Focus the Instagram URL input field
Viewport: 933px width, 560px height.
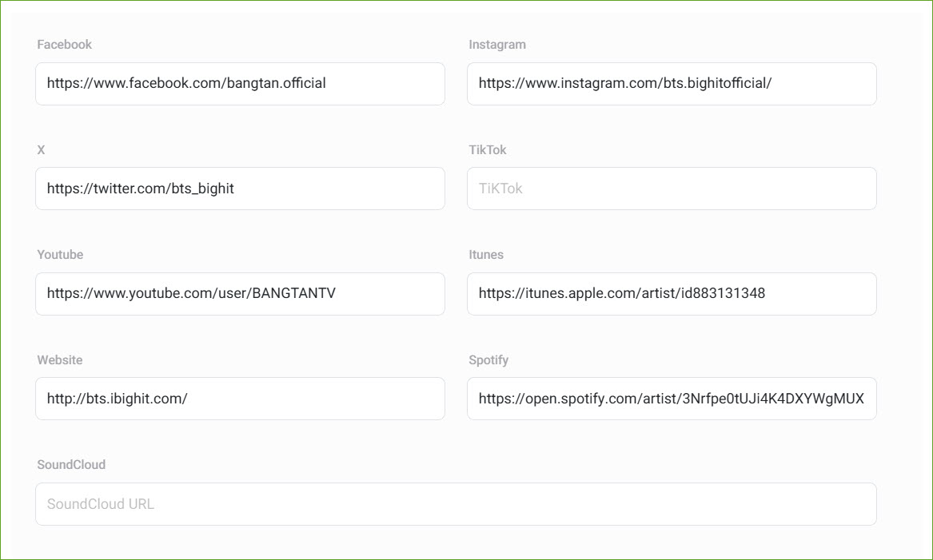pyautogui.click(x=672, y=83)
